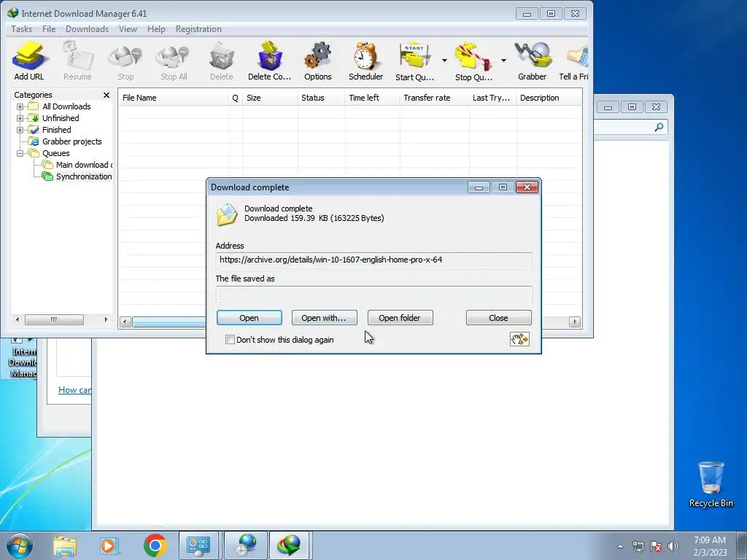Click the Resume toolbar icon
The width and height of the screenshot is (747, 560).
click(77, 61)
